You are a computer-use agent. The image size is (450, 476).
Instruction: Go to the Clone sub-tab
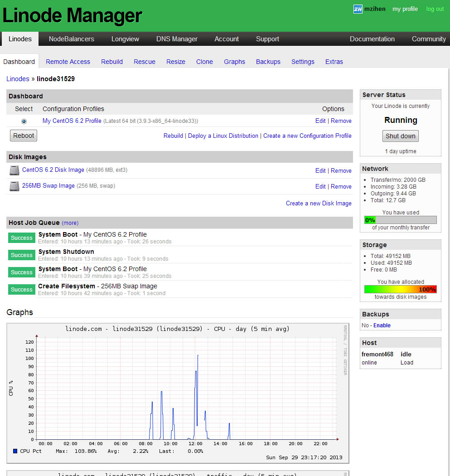(204, 62)
